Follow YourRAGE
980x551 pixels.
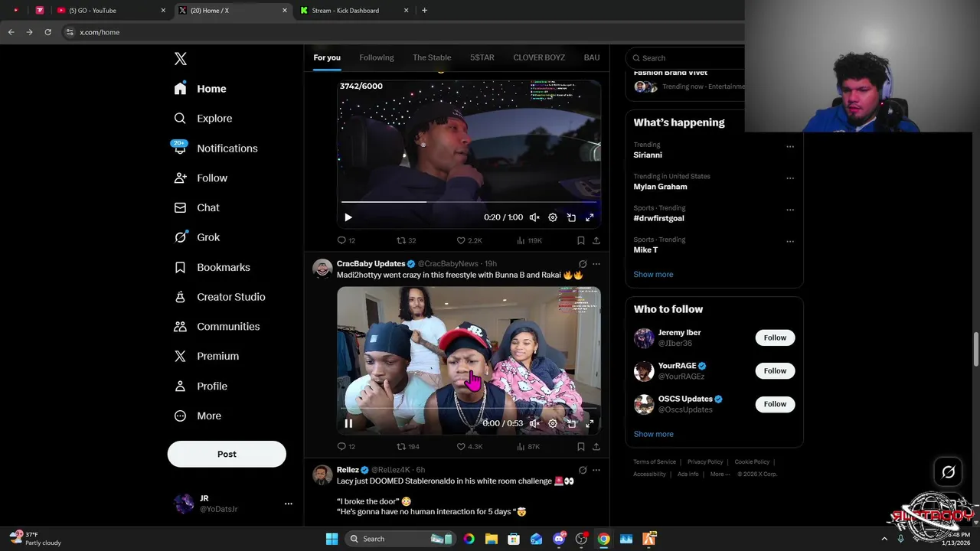coord(775,371)
